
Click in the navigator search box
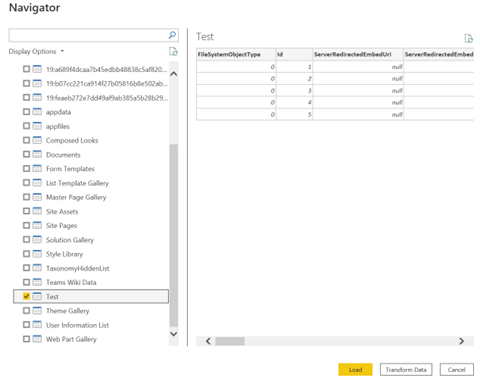tap(88, 35)
